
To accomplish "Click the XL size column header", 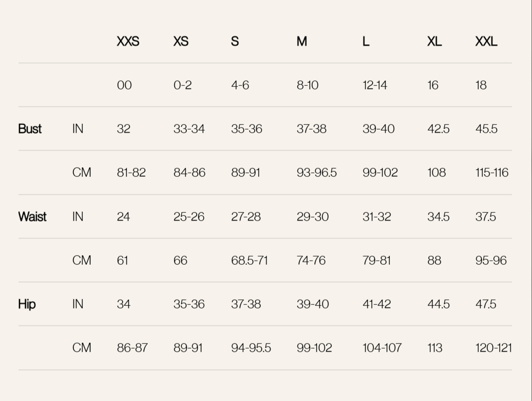I will [434, 42].
